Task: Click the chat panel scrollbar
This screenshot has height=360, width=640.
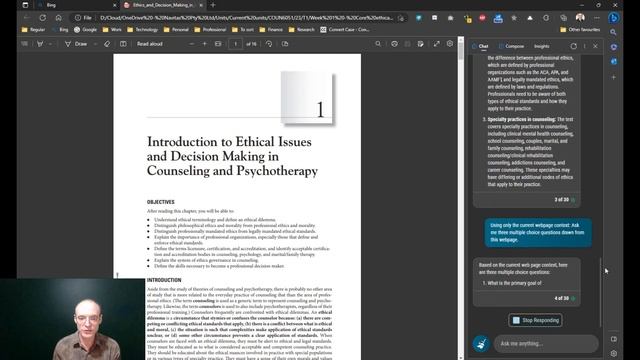Action: coord(600,292)
